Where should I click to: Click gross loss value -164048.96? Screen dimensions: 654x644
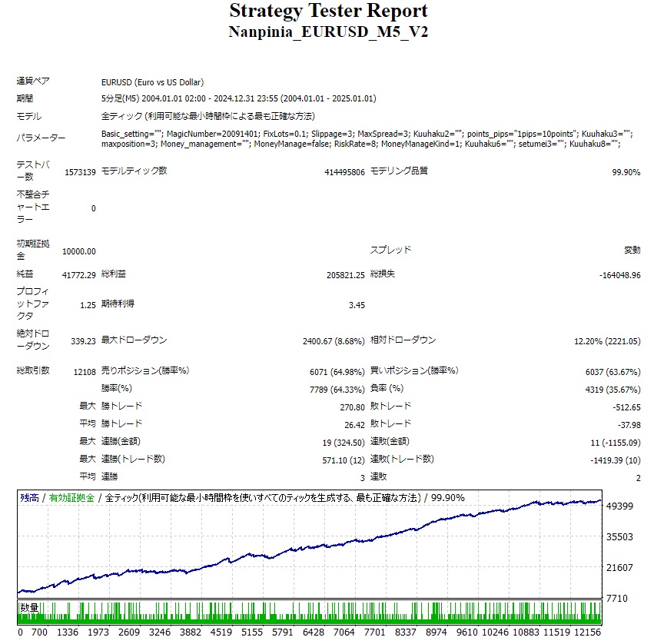(x=619, y=275)
